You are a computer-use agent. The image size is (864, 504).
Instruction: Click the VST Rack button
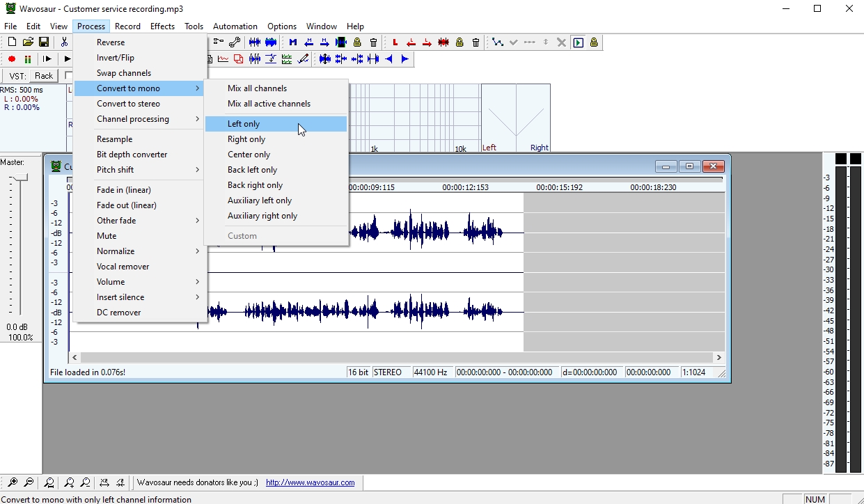tap(44, 76)
